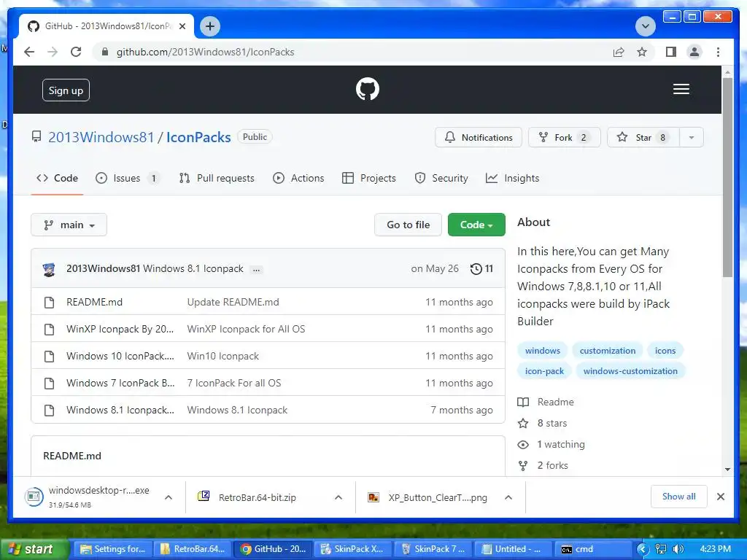Open the GitHub hamburger menu
Screen dimensions: 747x560
681,89
